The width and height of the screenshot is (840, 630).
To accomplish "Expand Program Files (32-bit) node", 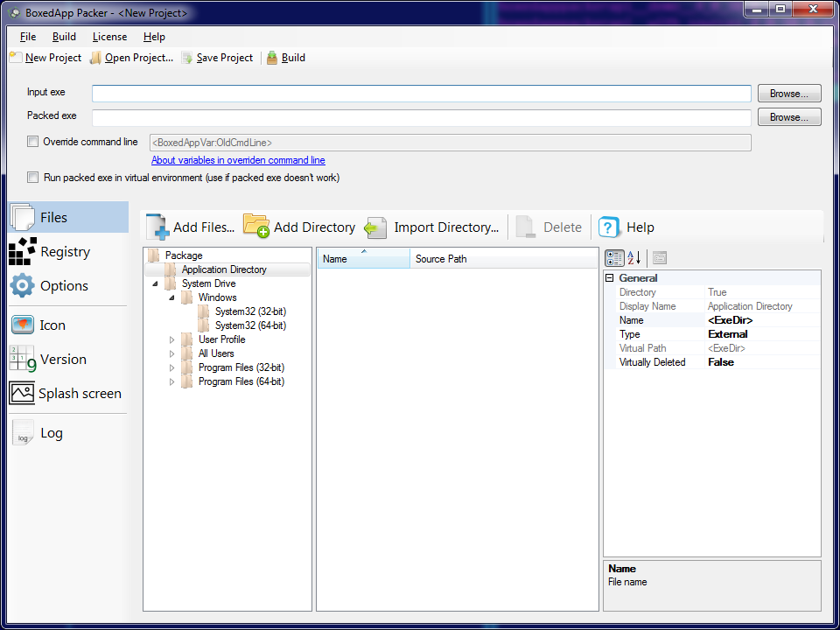I will tap(172, 367).
